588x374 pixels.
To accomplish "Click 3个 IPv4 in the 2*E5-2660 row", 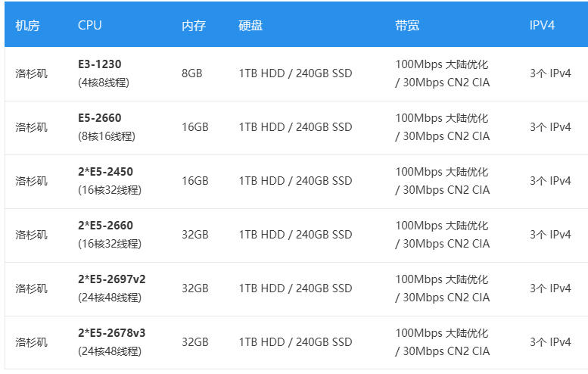I will click(x=550, y=235).
